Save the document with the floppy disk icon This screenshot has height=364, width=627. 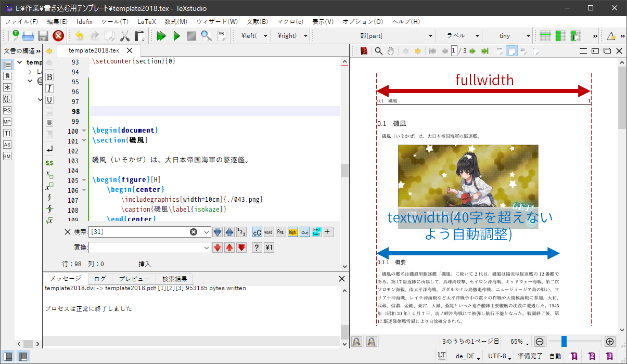coord(43,36)
